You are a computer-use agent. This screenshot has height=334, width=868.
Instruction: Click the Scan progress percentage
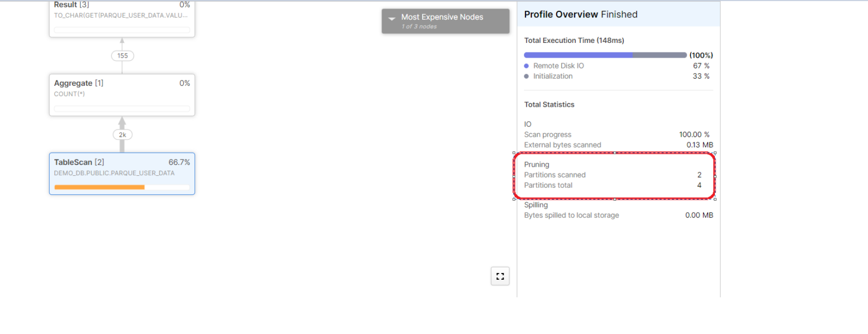[x=695, y=135]
